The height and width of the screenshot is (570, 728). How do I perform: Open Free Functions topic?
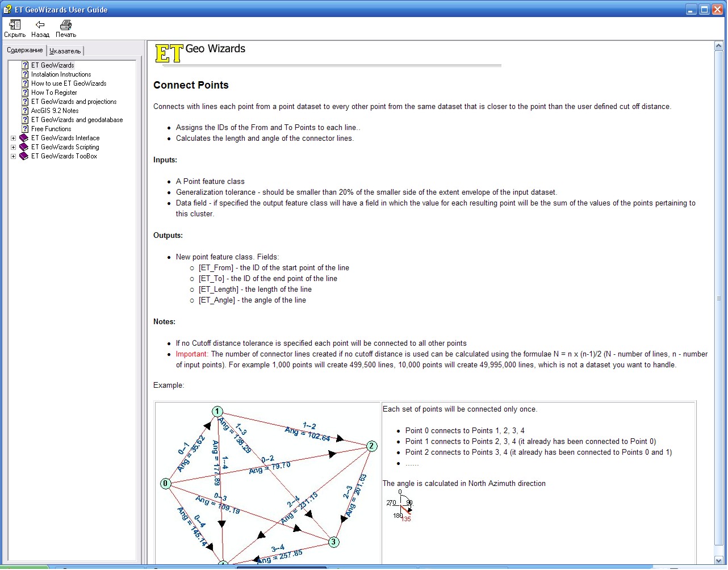pos(51,129)
